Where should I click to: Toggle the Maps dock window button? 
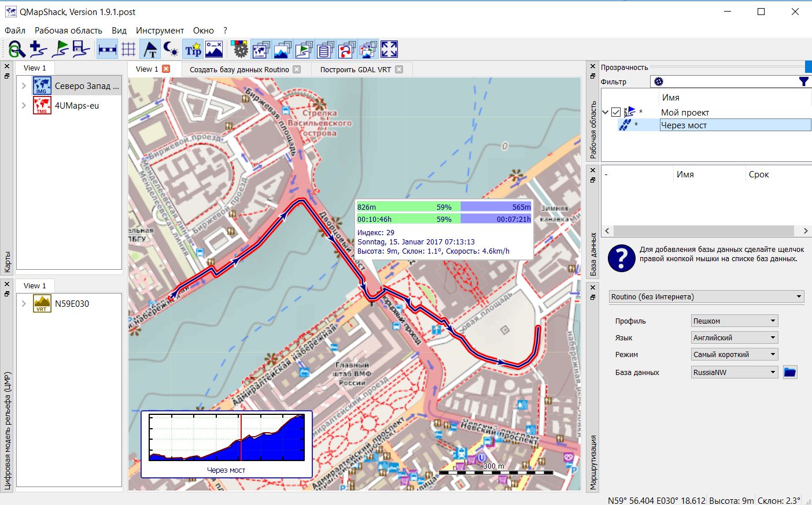coord(261,50)
